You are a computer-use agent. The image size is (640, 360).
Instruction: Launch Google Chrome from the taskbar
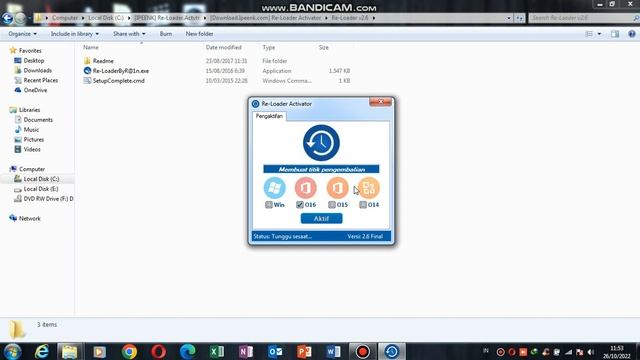129,351
